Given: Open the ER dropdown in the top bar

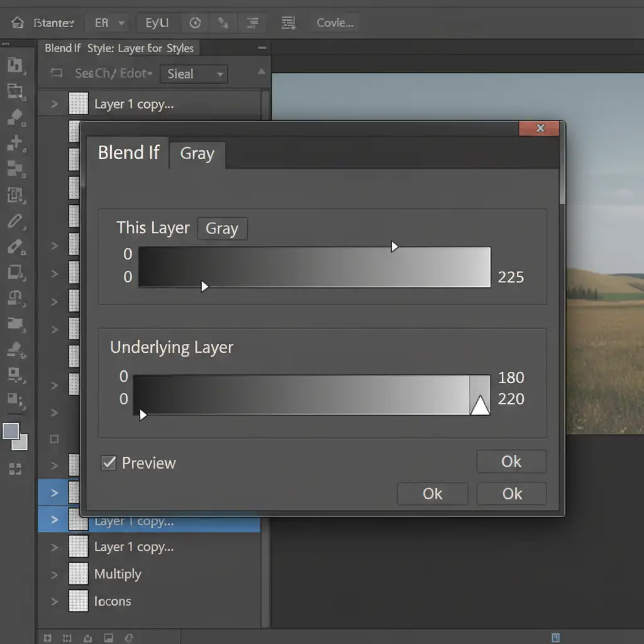Looking at the screenshot, I should (109, 23).
